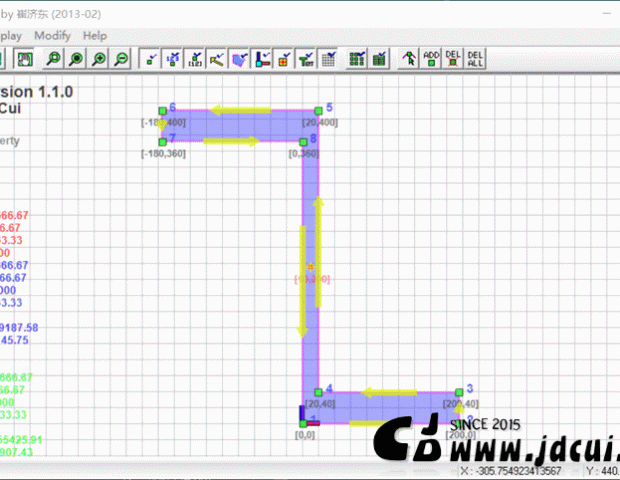Click the DEL point icon

tap(453, 59)
